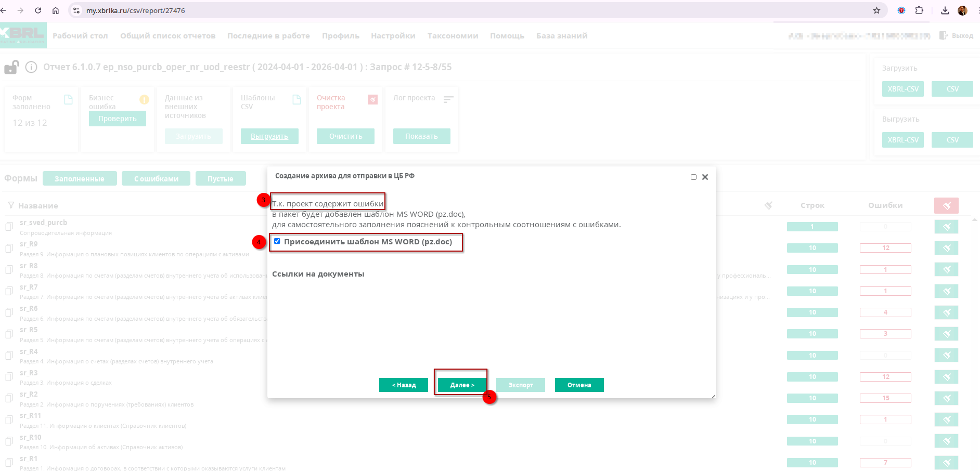Click the filter funnel icon near Название
The image size is (980, 471).
11,205
